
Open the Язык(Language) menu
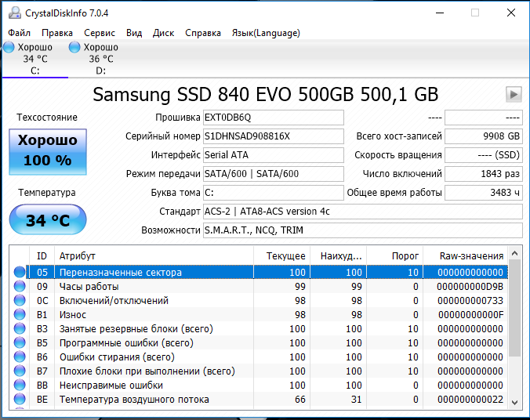[266, 33]
